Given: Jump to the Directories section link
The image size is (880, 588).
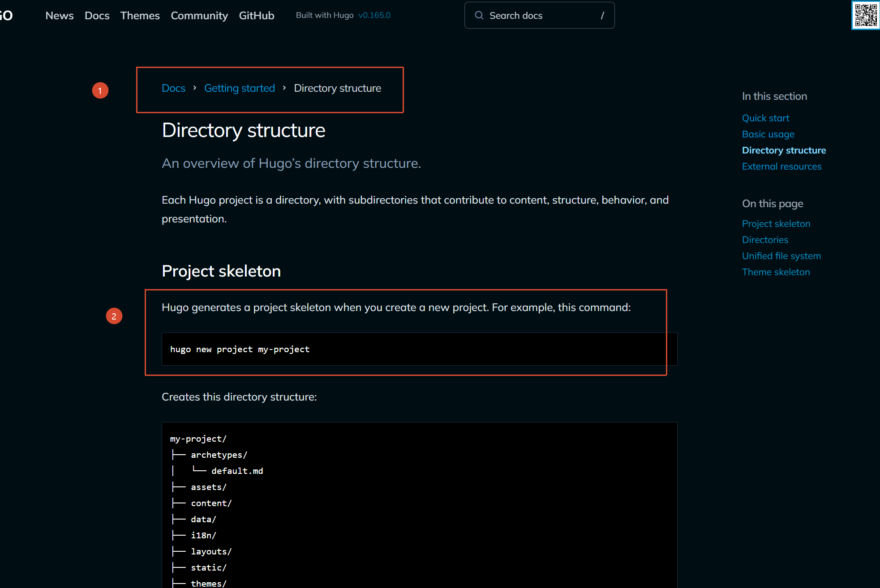Looking at the screenshot, I should point(765,240).
